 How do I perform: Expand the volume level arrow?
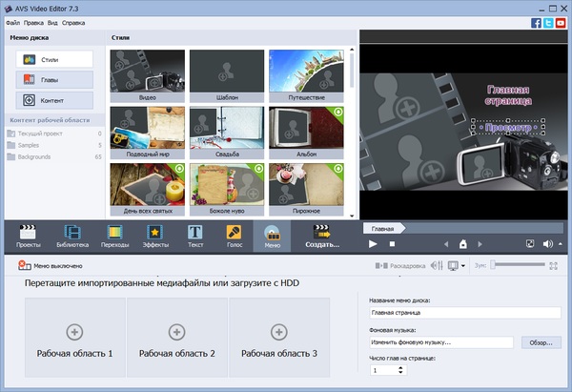[562, 244]
